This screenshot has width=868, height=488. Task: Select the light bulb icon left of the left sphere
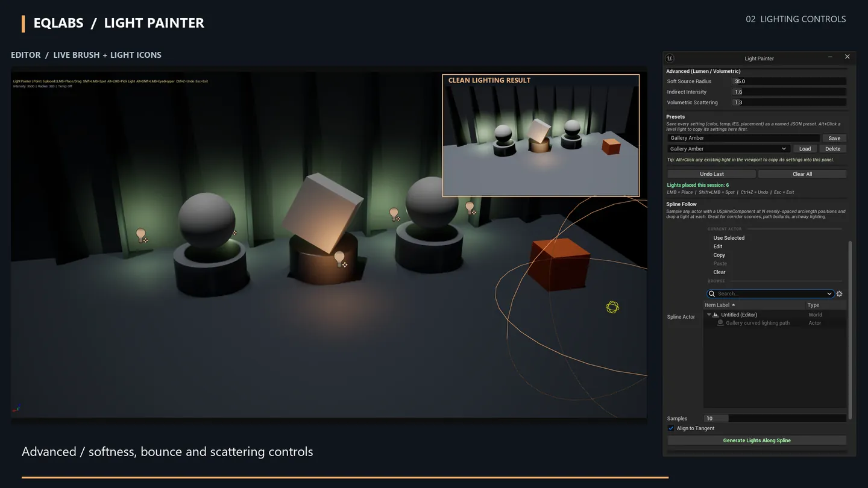tap(142, 235)
